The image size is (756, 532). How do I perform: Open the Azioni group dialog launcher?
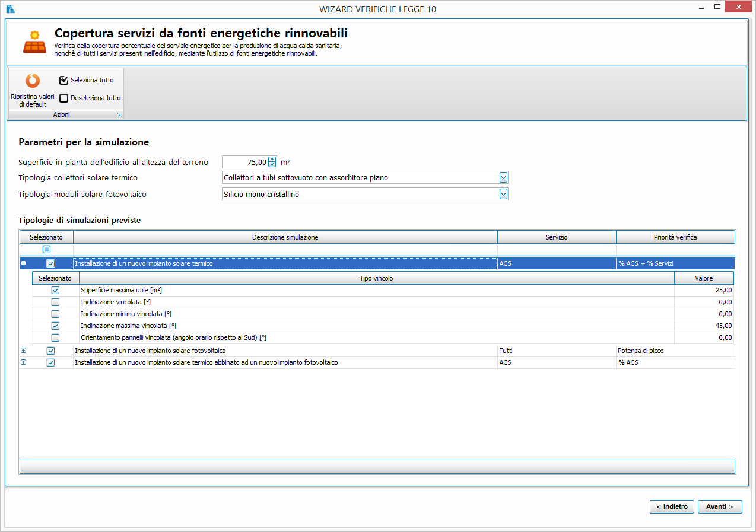(x=119, y=115)
